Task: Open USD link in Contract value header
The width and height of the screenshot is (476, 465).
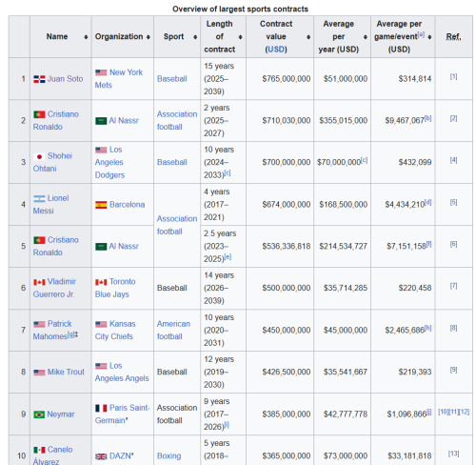Action: point(276,50)
